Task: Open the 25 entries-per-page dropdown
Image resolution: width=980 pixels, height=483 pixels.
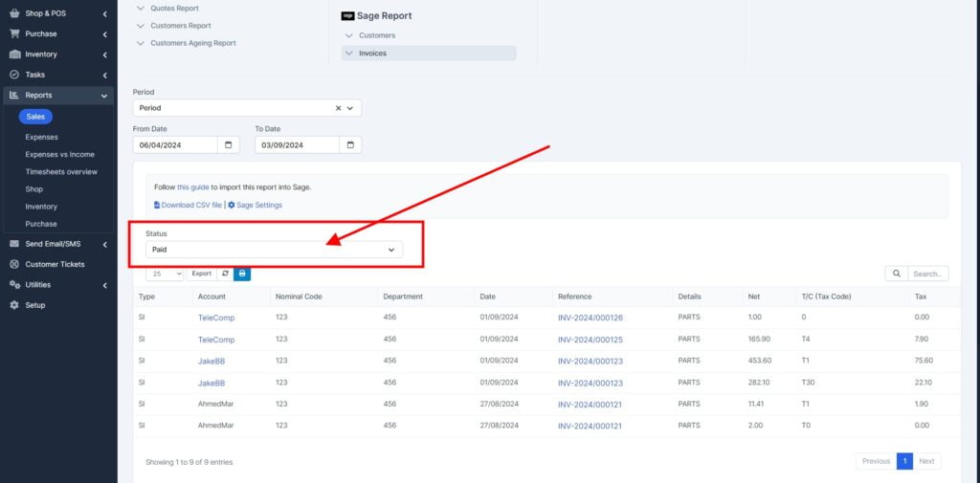Action: 165,274
